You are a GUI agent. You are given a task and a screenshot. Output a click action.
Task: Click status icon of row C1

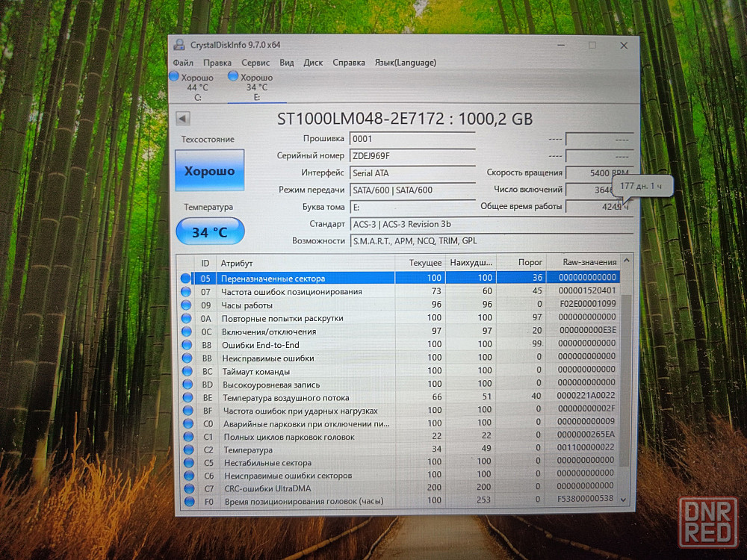tap(188, 437)
